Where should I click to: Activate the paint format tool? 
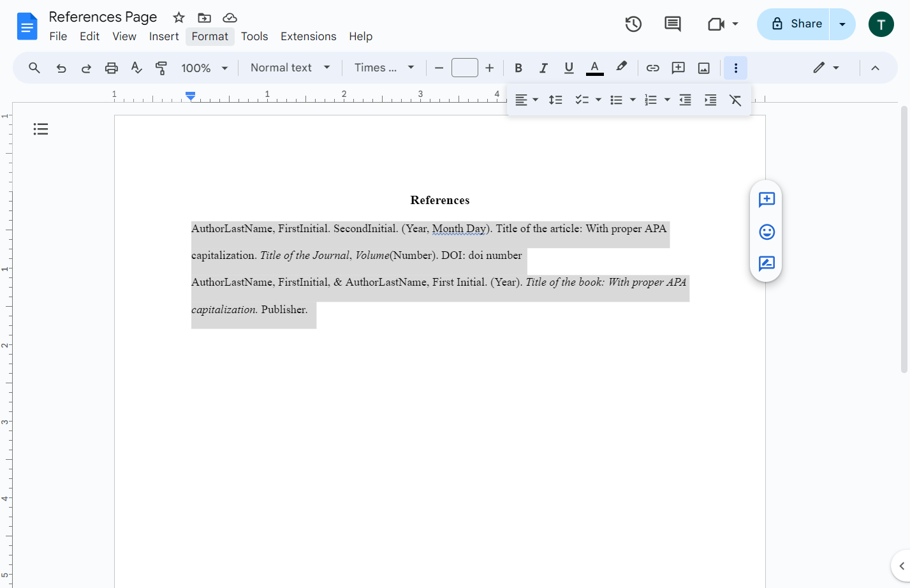tap(161, 68)
